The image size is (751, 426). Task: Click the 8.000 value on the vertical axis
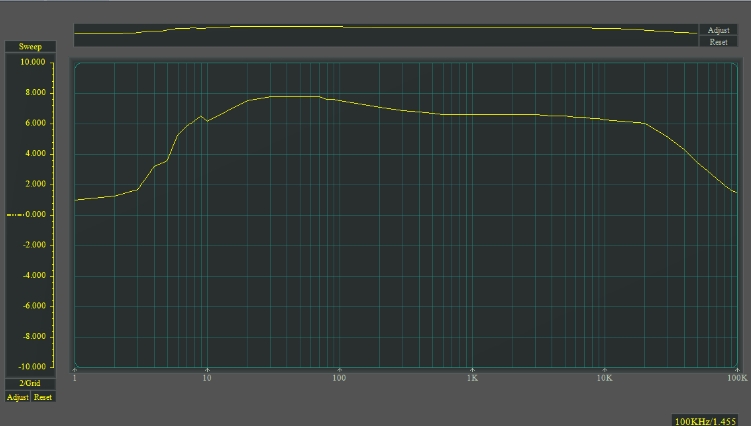[35, 92]
